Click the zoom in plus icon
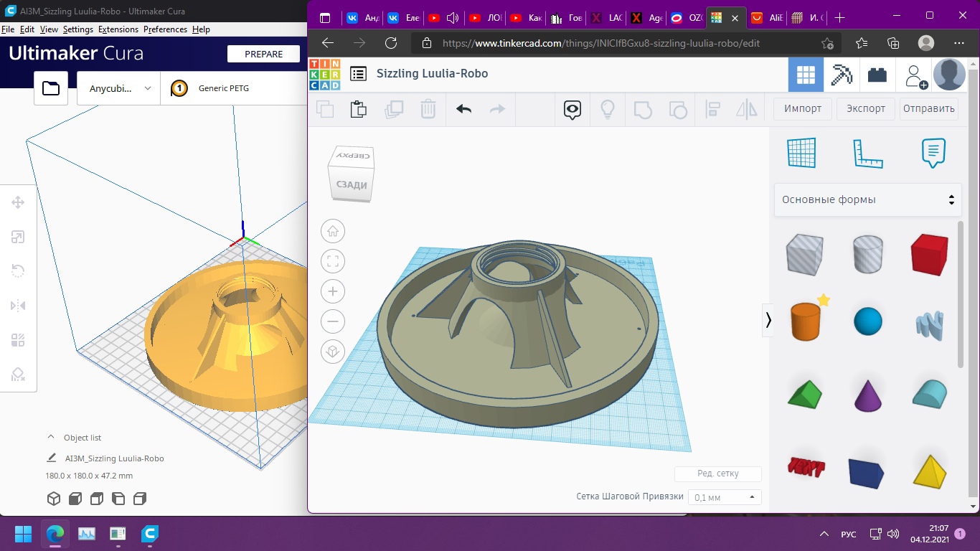 (x=333, y=291)
